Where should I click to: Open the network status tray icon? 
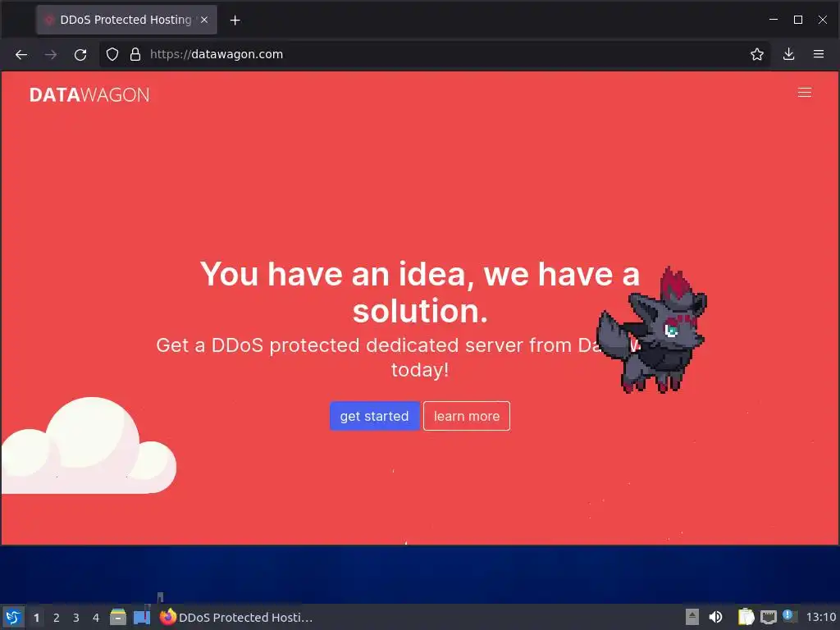[768, 617]
